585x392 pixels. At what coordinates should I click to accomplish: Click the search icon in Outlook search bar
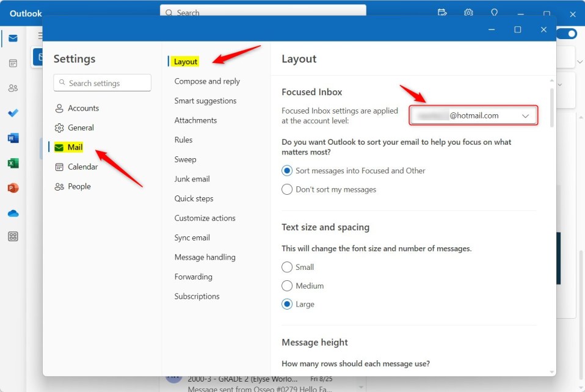point(169,13)
